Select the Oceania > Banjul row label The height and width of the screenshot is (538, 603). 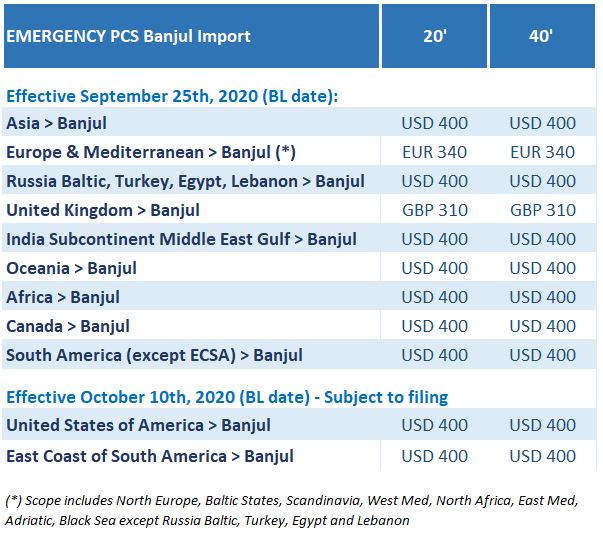click(x=71, y=268)
